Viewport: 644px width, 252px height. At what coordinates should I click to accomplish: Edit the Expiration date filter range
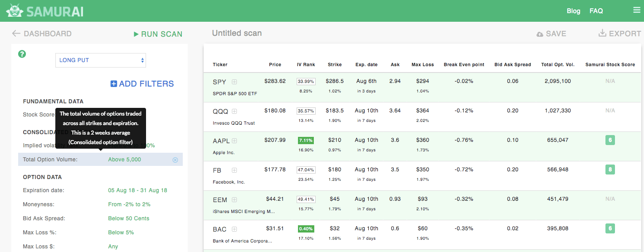[x=137, y=190]
